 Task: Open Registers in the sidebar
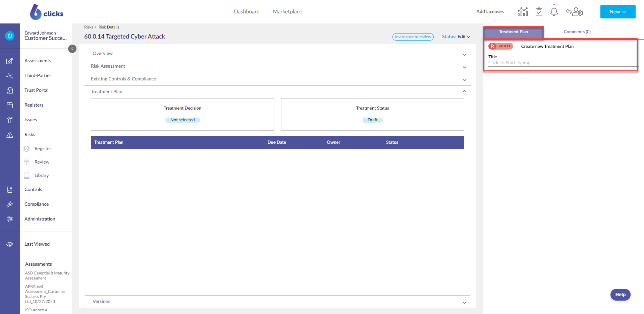(34, 105)
